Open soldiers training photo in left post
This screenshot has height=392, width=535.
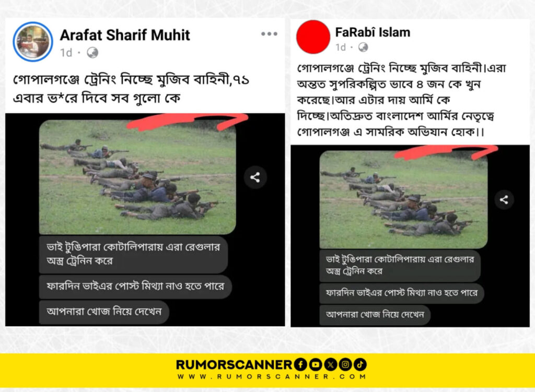137,176
